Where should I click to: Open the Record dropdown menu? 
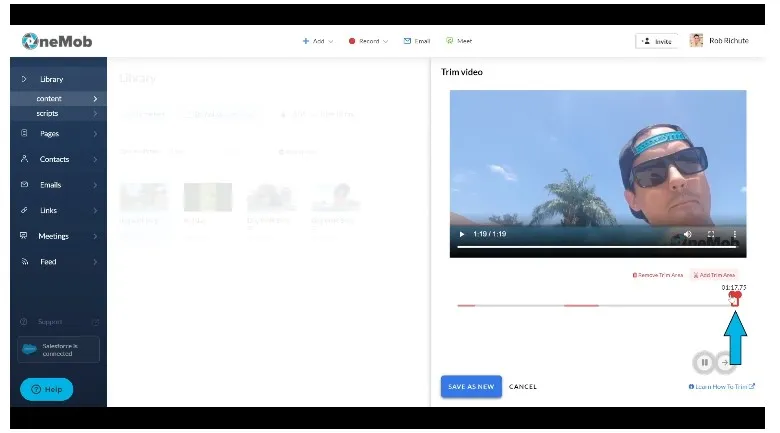pyautogui.click(x=368, y=41)
